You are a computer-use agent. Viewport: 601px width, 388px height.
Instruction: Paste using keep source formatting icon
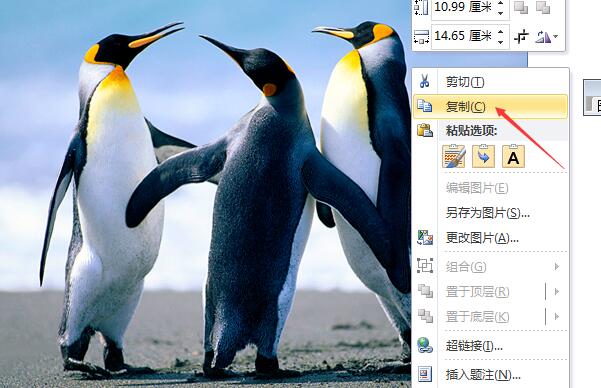[x=454, y=156]
